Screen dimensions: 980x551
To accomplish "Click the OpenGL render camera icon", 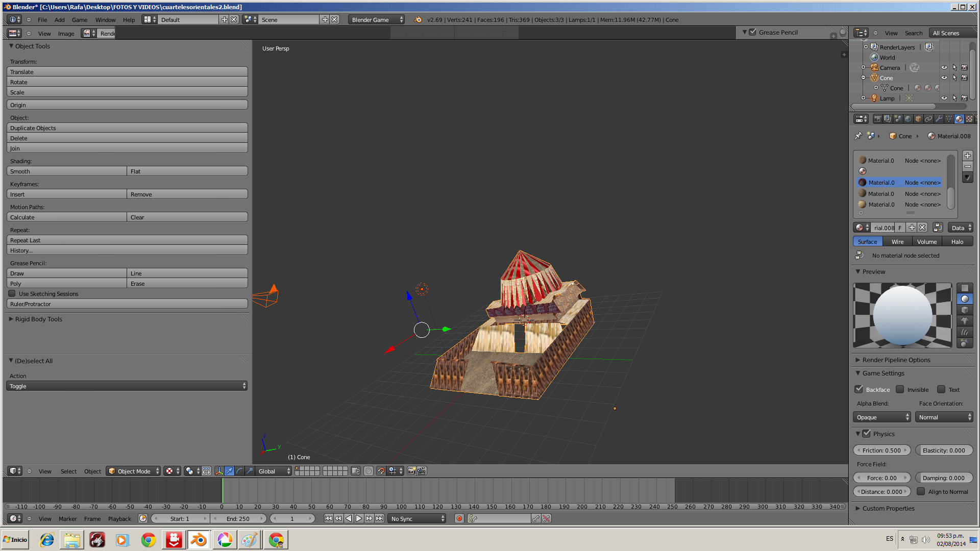I will (x=411, y=471).
